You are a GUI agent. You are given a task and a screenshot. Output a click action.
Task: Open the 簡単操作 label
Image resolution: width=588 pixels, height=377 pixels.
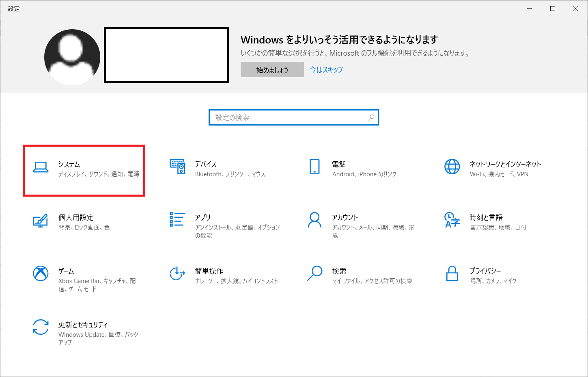209,271
